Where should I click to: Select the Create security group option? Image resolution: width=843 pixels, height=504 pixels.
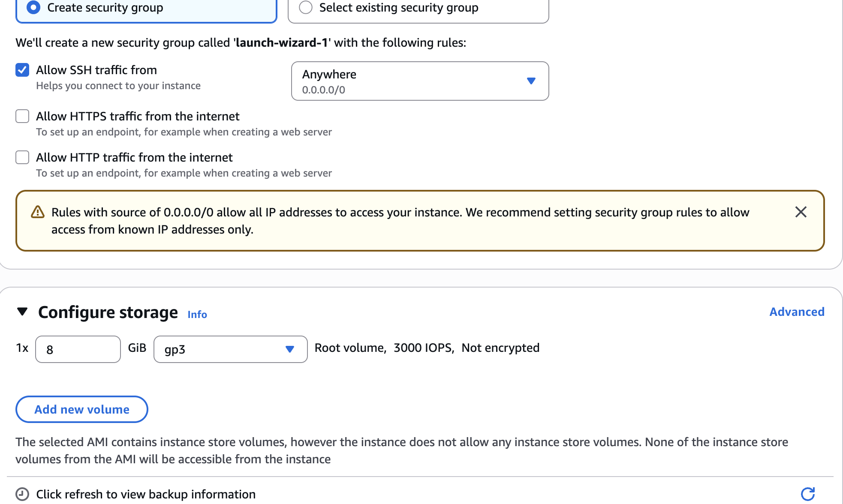(x=33, y=7)
